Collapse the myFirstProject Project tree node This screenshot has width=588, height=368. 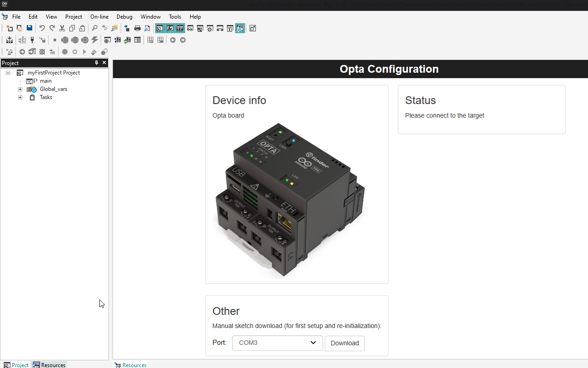8,73
